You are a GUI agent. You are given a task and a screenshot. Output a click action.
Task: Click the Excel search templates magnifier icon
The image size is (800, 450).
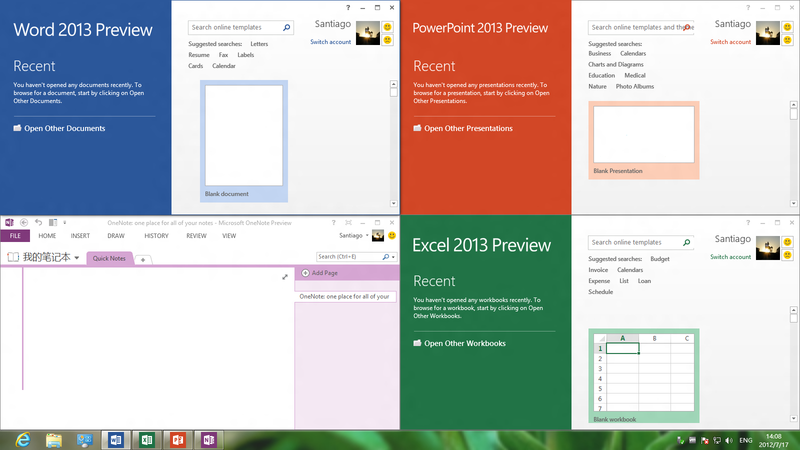pyautogui.click(x=687, y=242)
